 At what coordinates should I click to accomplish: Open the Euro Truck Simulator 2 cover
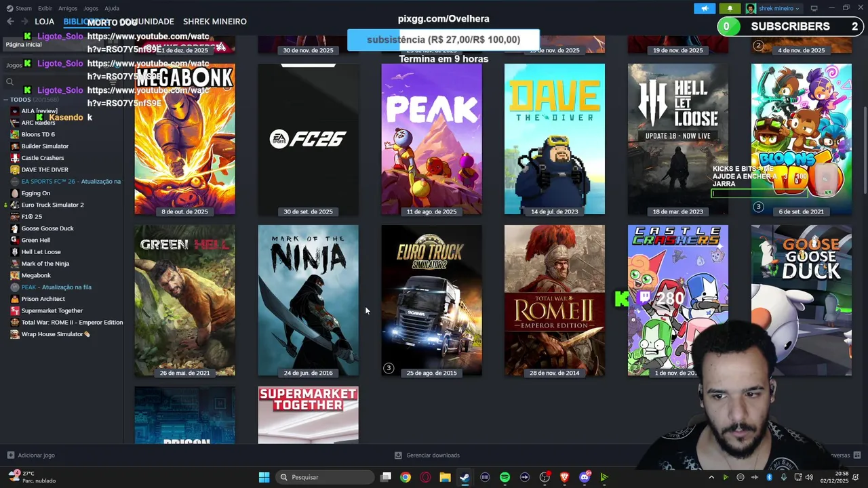431,300
